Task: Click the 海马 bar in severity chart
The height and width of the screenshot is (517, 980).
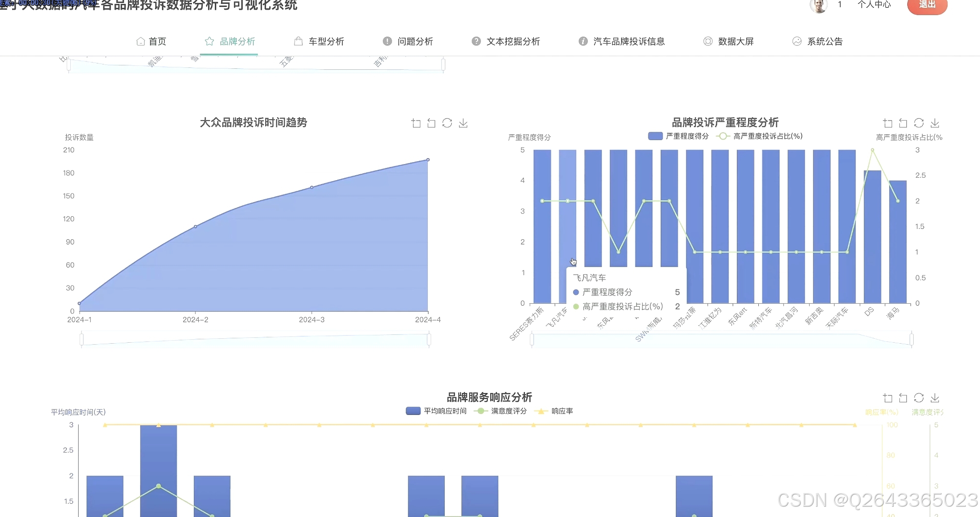Action: point(897,242)
